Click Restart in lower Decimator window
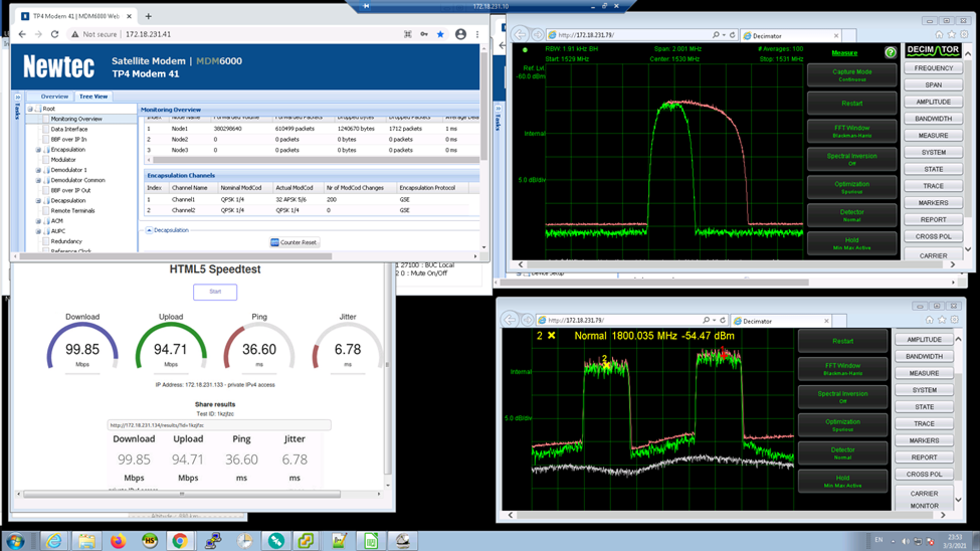 [x=842, y=341]
